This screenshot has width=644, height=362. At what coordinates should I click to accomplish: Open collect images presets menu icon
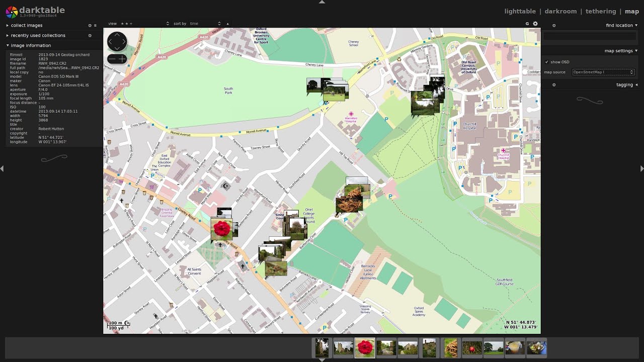tap(96, 25)
